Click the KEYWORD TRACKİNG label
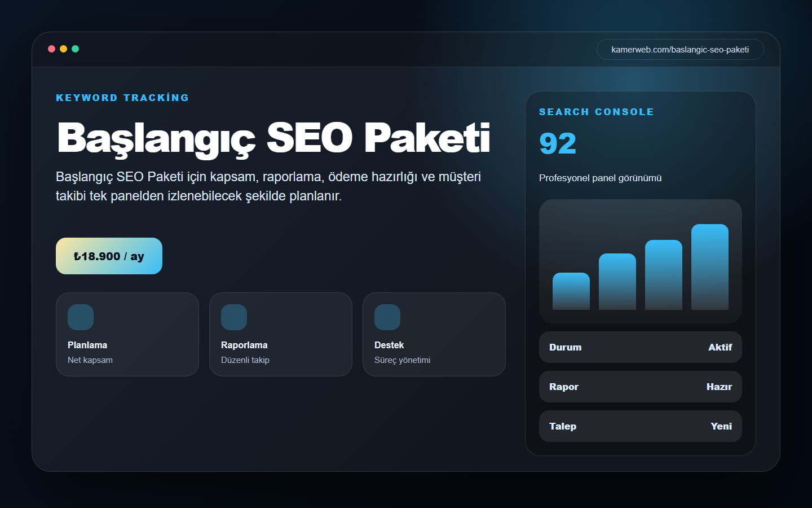Viewport: 812px width, 508px height. click(122, 98)
